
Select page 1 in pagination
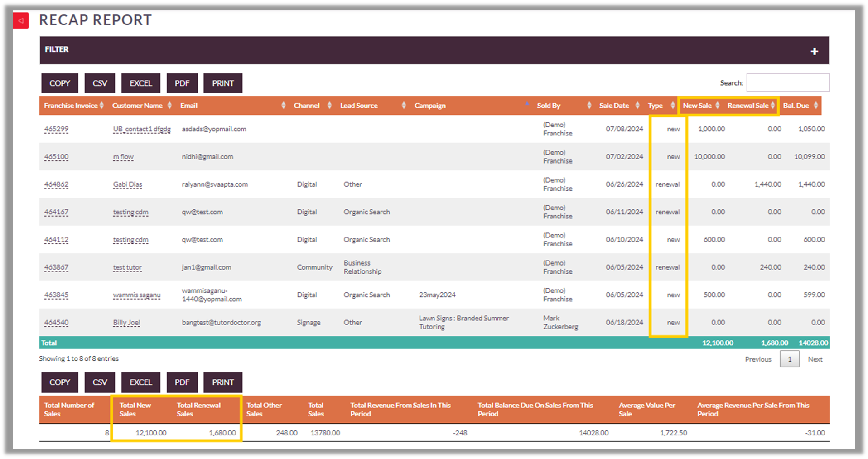tap(789, 359)
